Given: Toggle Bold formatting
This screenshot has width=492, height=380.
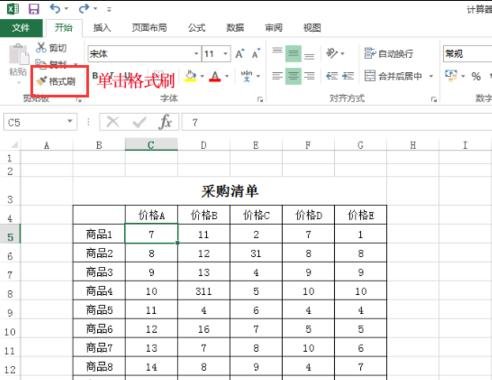Looking at the screenshot, I should pyautogui.click(x=95, y=76).
